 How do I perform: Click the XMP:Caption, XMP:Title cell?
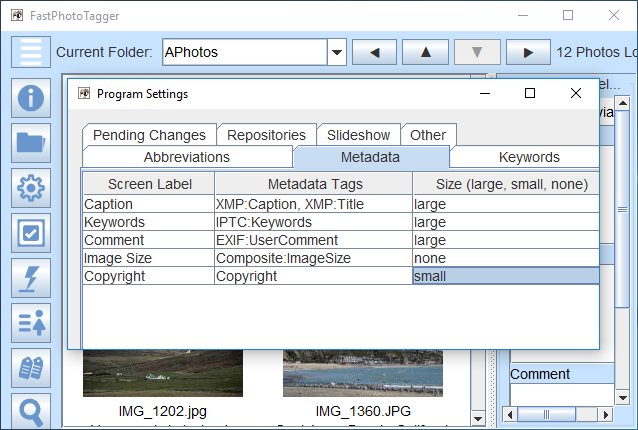tap(313, 204)
